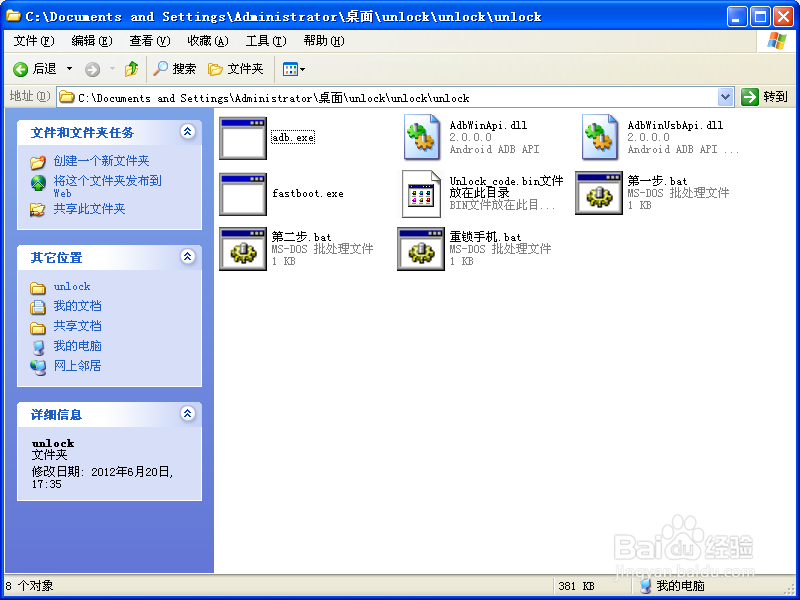This screenshot has width=800, height=600.
Task: Collapse the 文件和文件夹任务 panel
Action: [x=187, y=132]
